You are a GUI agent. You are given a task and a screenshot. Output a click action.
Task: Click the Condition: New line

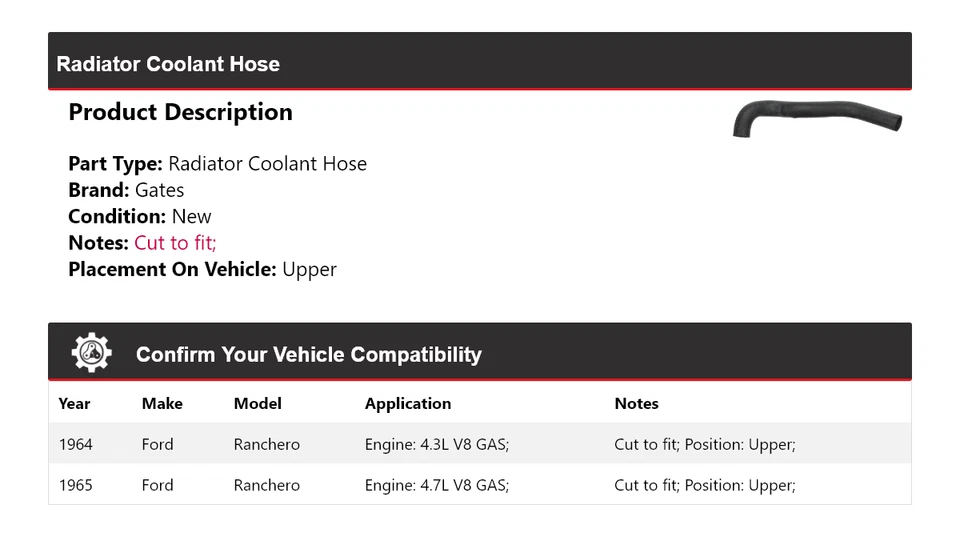point(140,216)
